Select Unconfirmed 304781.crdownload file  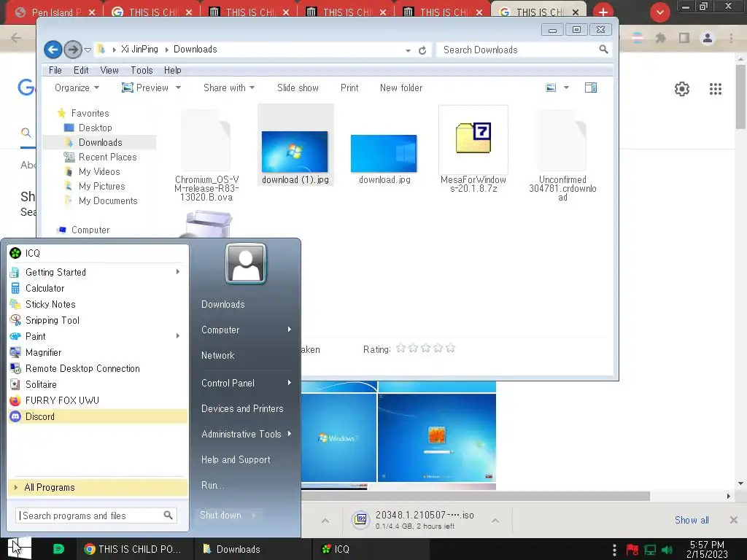pyautogui.click(x=562, y=155)
